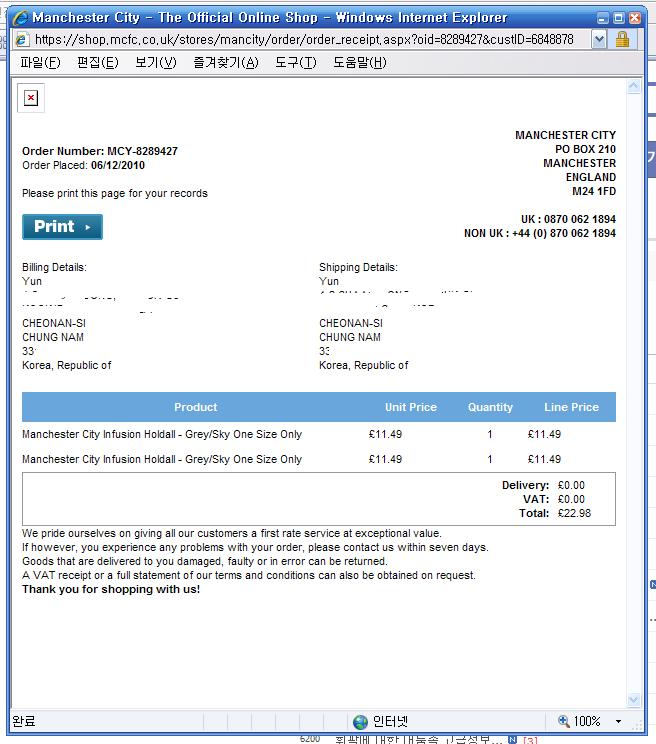Image resolution: width=656 pixels, height=744 pixels.
Task: Click the total amount £22.98
Action: coord(574,513)
